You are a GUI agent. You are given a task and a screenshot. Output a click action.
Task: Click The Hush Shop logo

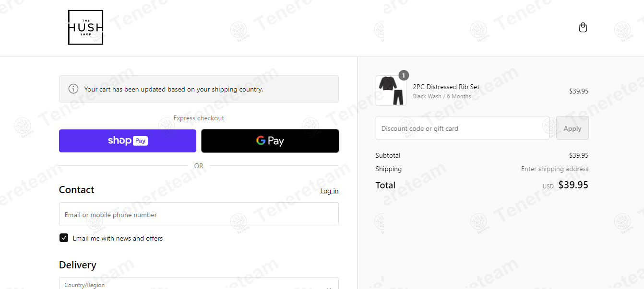[x=86, y=27]
